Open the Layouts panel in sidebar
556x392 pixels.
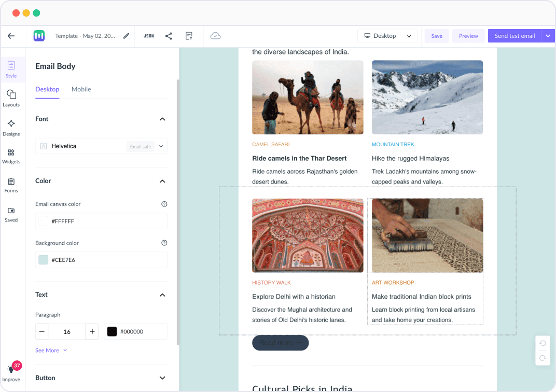click(x=11, y=97)
